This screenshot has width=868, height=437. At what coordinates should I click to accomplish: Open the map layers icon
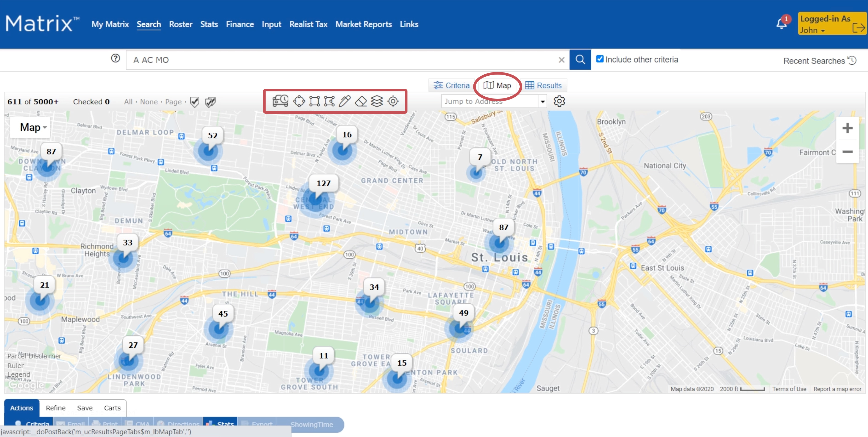(x=377, y=101)
